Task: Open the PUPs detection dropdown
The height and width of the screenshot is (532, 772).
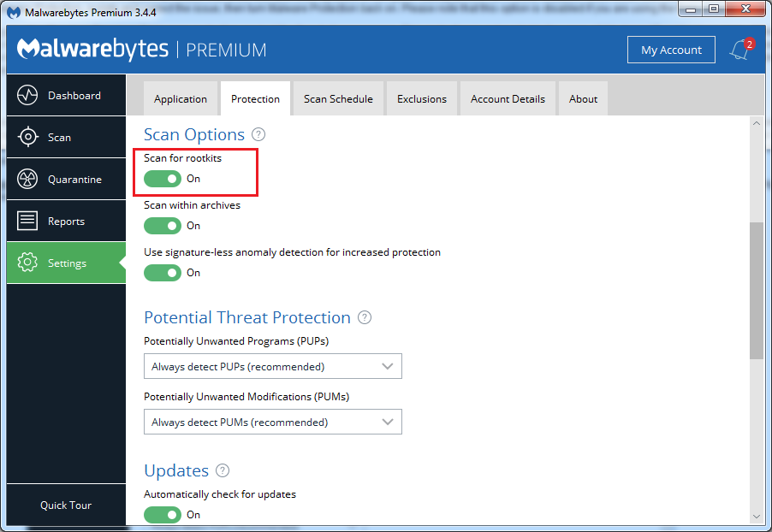Action: coord(273,366)
